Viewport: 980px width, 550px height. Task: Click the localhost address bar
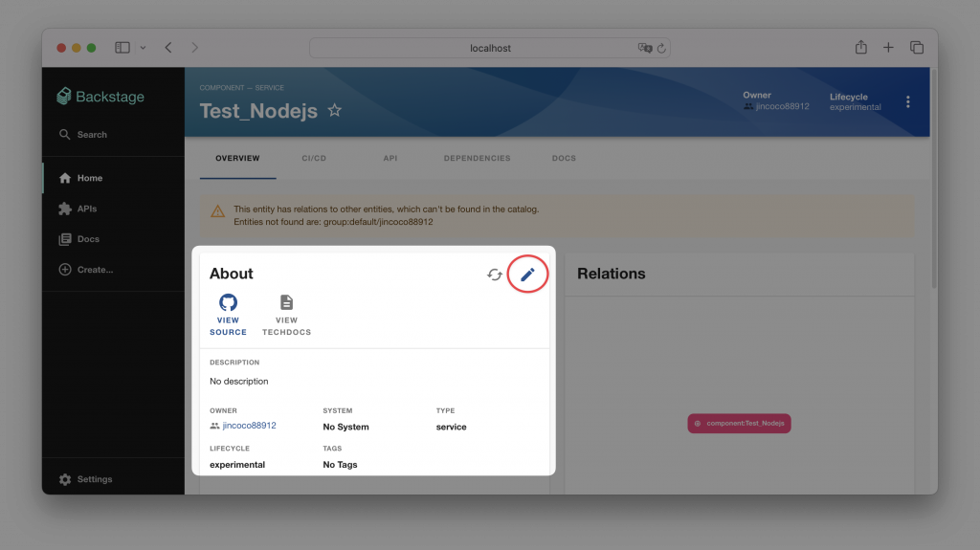[490, 48]
